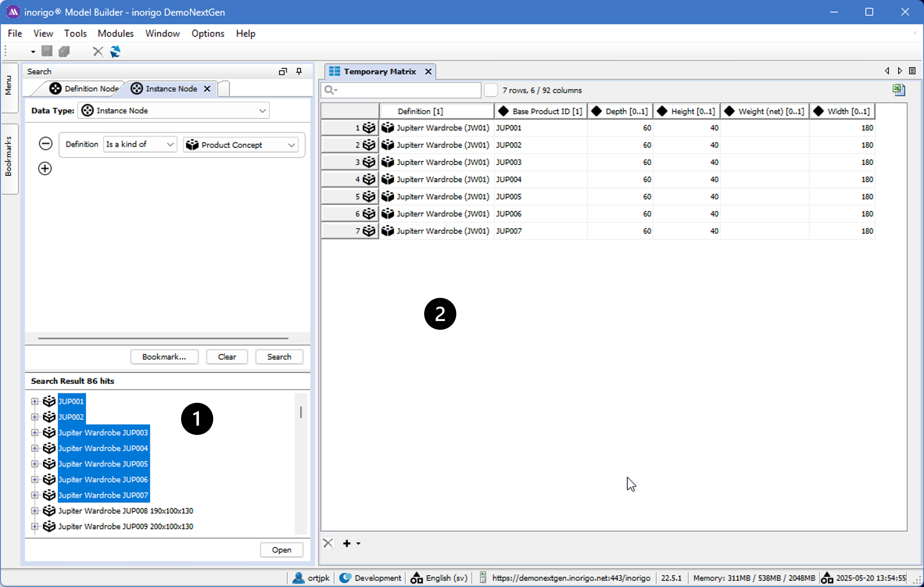Click the Search button
Viewport: 924px width, 587px height.
coord(279,357)
